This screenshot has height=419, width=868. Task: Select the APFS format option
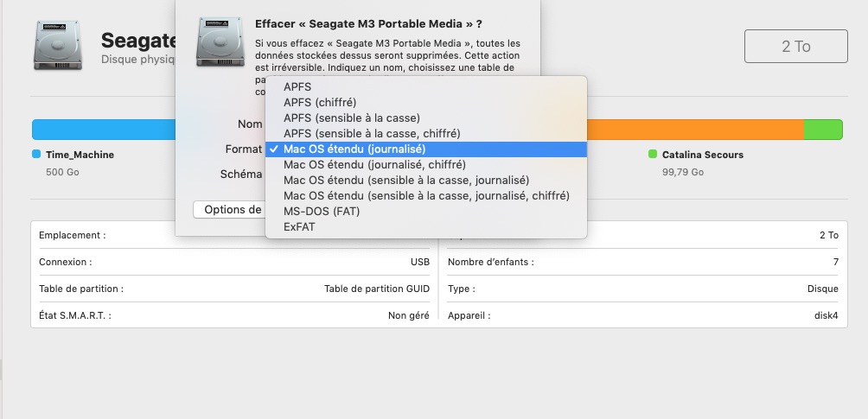tap(297, 87)
